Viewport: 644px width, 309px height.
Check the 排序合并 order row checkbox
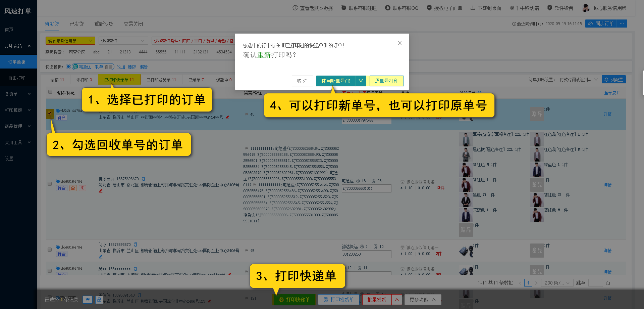click(50, 184)
